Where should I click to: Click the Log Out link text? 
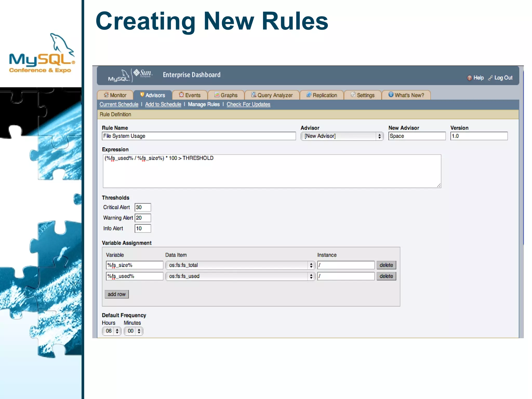click(503, 78)
